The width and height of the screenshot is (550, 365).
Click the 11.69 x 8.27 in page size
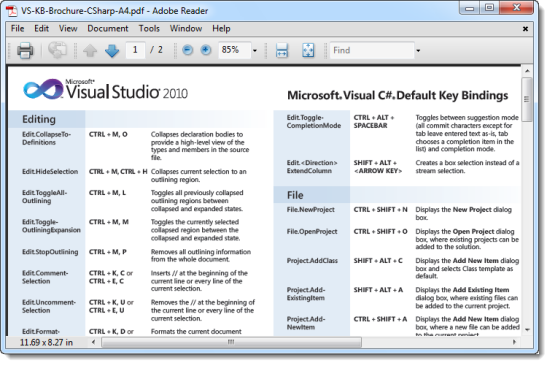[46, 343]
